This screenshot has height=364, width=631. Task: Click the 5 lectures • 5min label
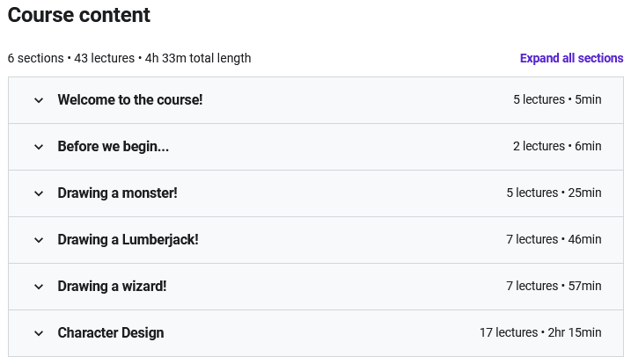point(557,100)
